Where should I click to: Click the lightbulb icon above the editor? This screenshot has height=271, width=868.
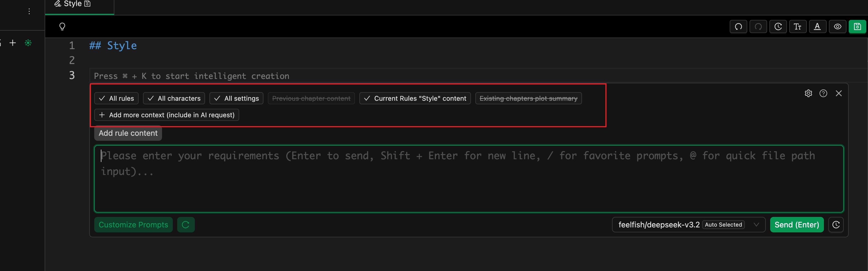(62, 27)
